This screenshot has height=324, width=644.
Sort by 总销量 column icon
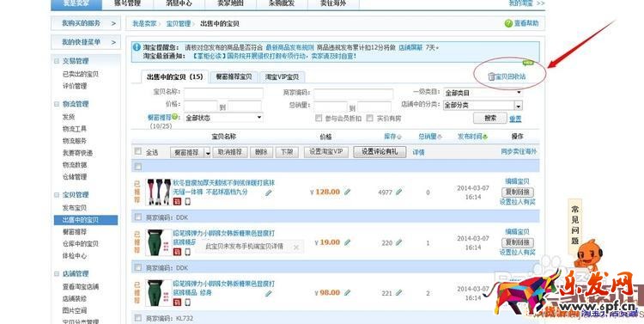pos(439,137)
